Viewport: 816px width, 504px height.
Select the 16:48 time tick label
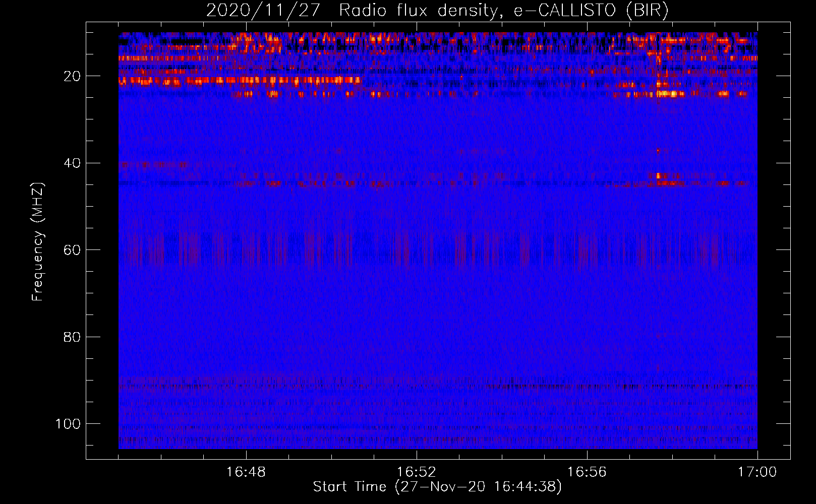pos(246,472)
